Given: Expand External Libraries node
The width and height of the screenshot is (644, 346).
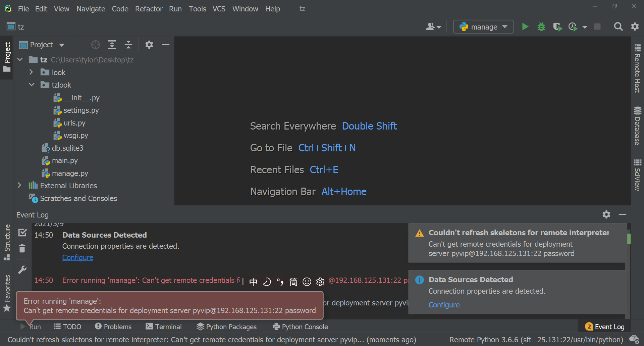Looking at the screenshot, I should click(x=19, y=185).
